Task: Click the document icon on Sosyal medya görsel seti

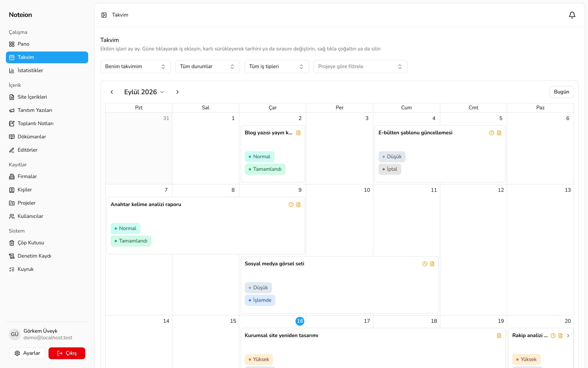Action: tap(432, 264)
